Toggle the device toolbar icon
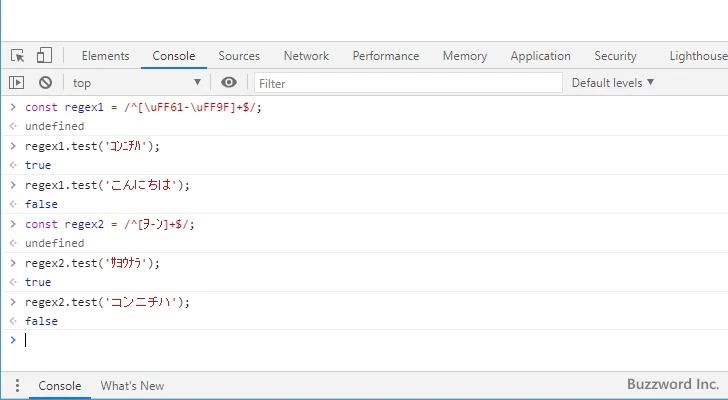Image resolution: width=728 pixels, height=400 pixels. coord(44,56)
